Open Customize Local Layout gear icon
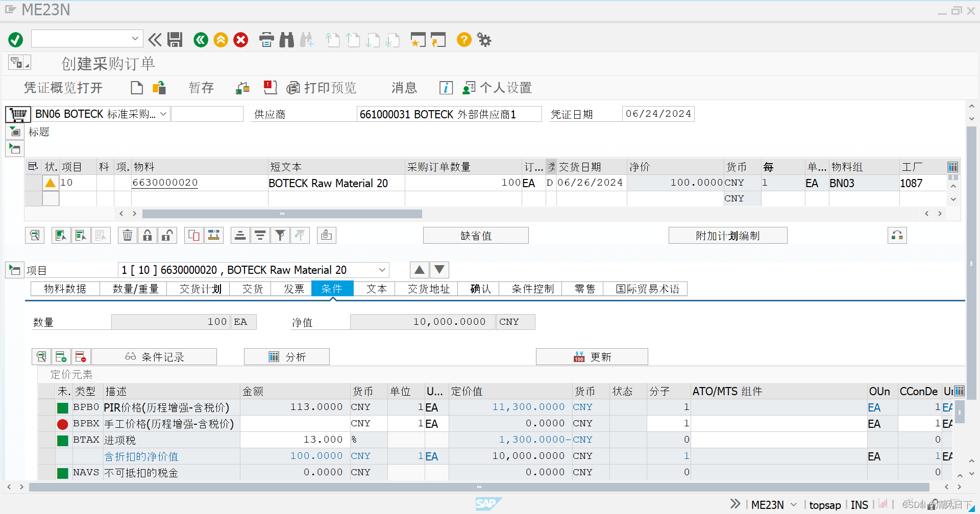Image resolution: width=980 pixels, height=514 pixels. [484, 39]
